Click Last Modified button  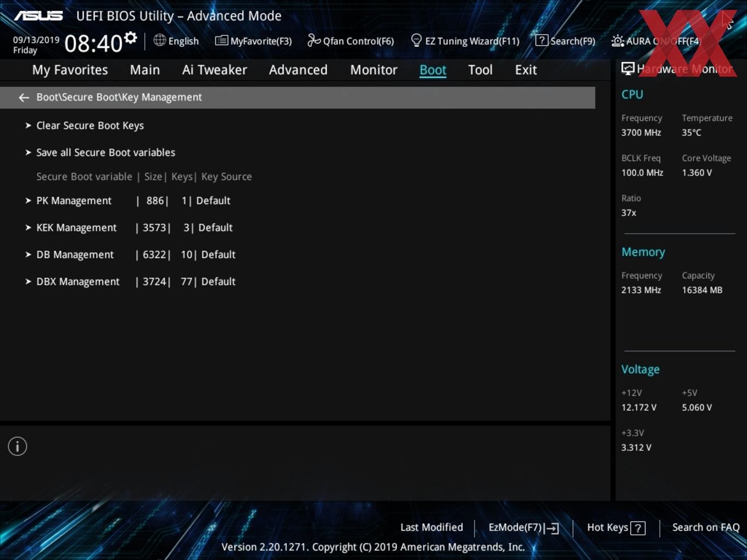[432, 527]
